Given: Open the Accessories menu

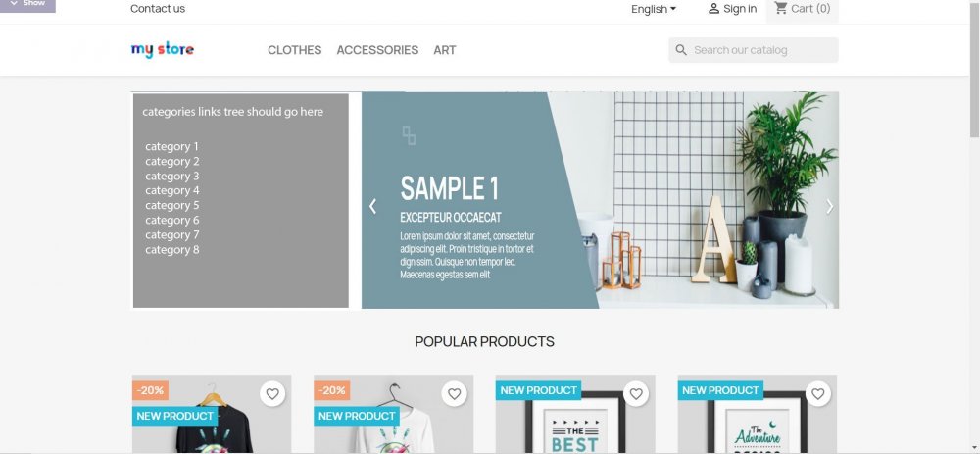Looking at the screenshot, I should [377, 50].
